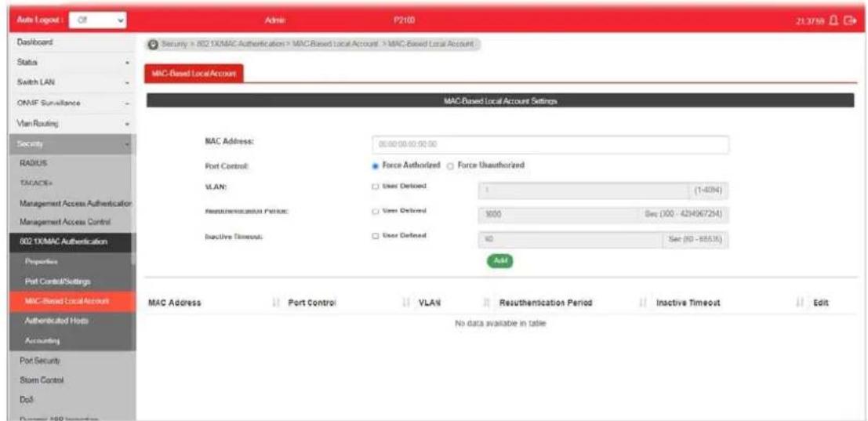Click the 'No data available in table' text
This screenshot has height=421, width=868.
pos(501,324)
